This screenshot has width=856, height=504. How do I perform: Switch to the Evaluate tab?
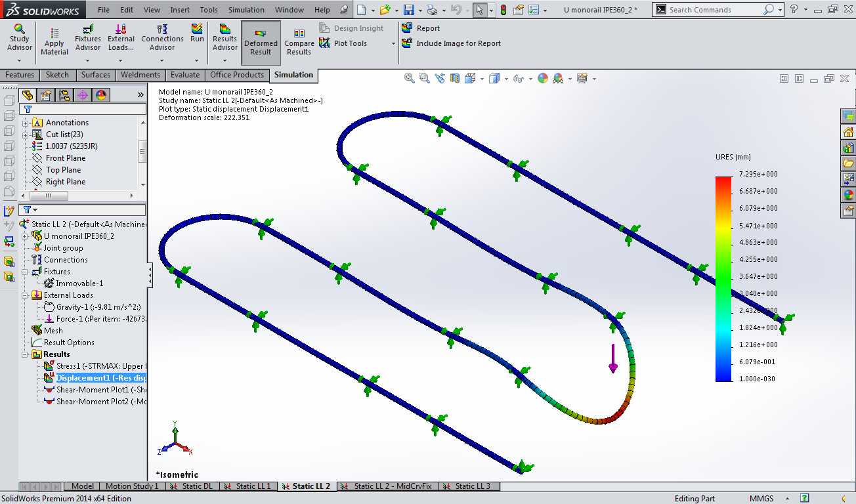(x=184, y=75)
